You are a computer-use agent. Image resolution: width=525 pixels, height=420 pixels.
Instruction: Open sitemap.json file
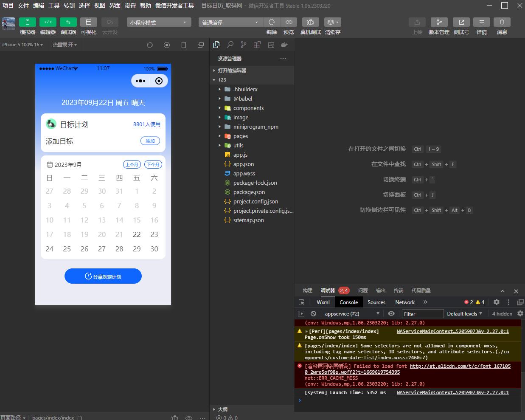(252, 220)
